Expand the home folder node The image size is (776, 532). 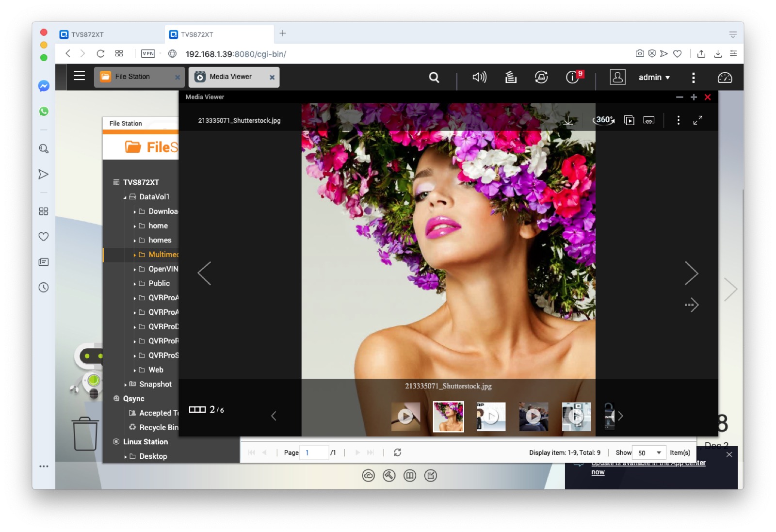click(x=135, y=226)
